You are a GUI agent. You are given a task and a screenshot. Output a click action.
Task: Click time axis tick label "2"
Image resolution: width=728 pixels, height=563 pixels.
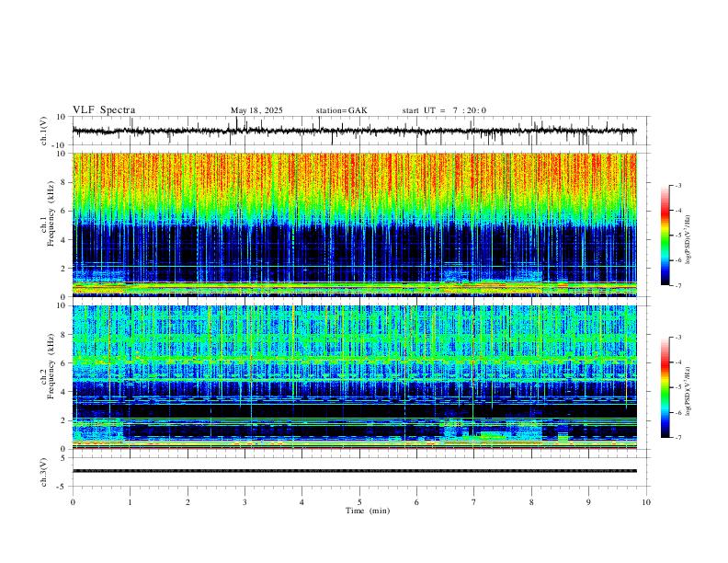pyautogui.click(x=188, y=502)
